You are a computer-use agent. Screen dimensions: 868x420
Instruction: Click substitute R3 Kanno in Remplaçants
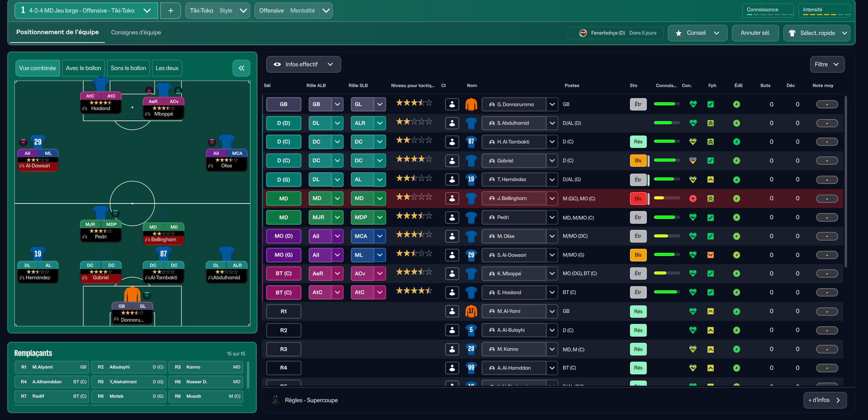coord(206,367)
